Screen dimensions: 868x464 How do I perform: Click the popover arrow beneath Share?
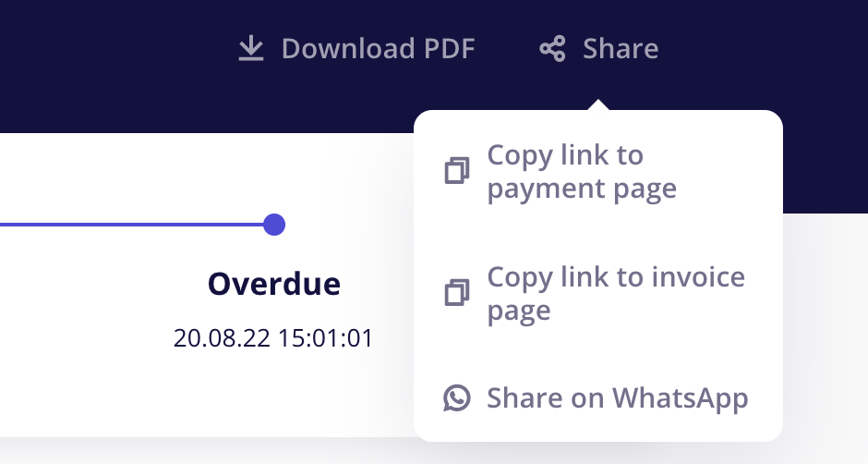coord(598,104)
